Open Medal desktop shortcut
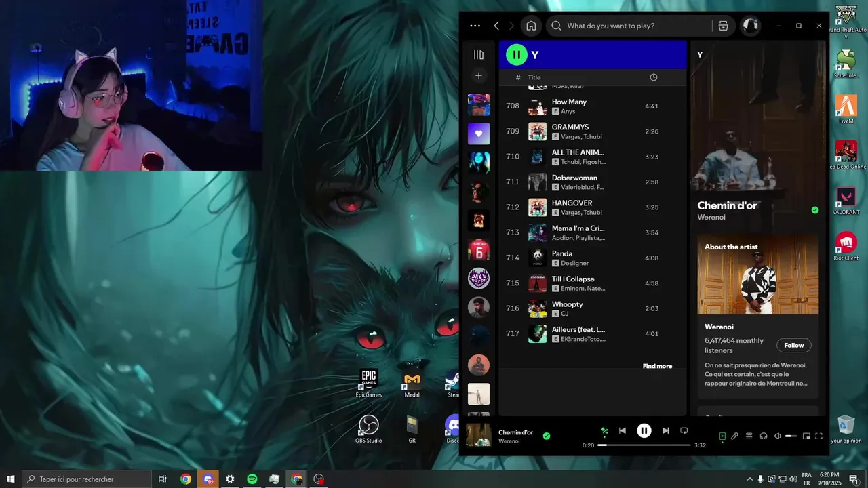 coord(412,384)
